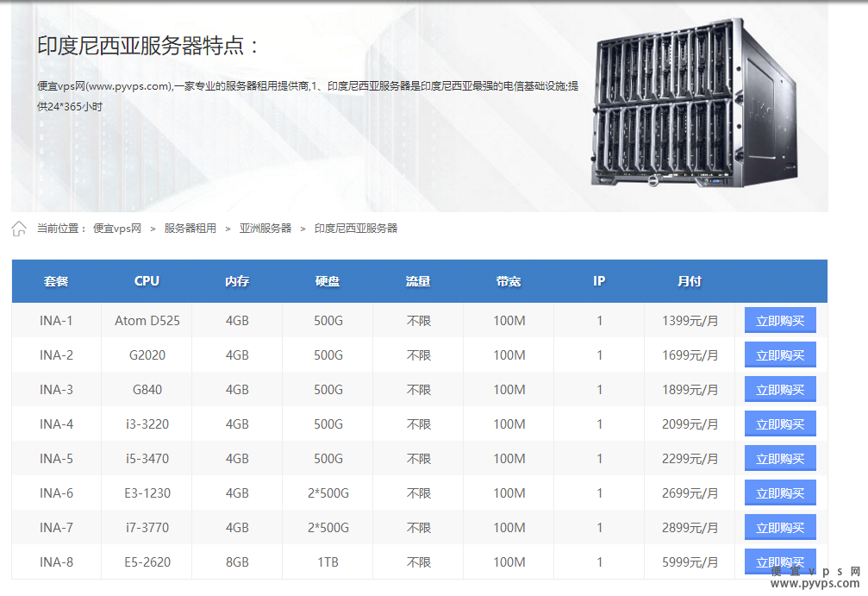Viewport: 868px width, 596px height.
Task: Click the 2299元/月 price
Action: click(690, 459)
